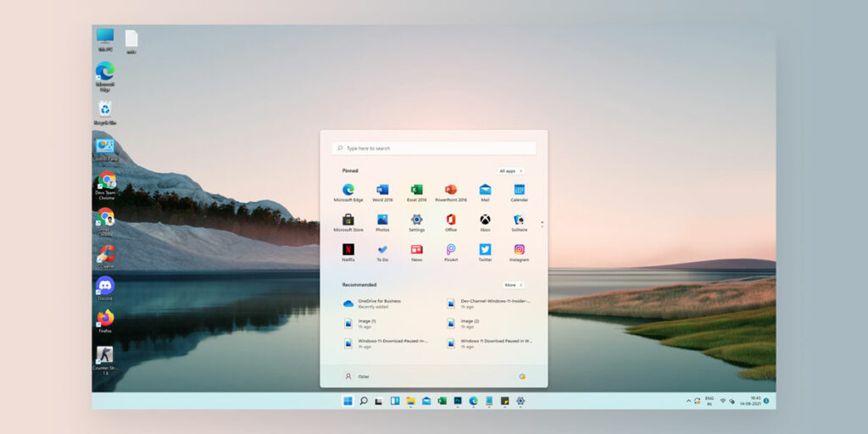
Task: Open File Explorer from the taskbar
Action: (410, 401)
